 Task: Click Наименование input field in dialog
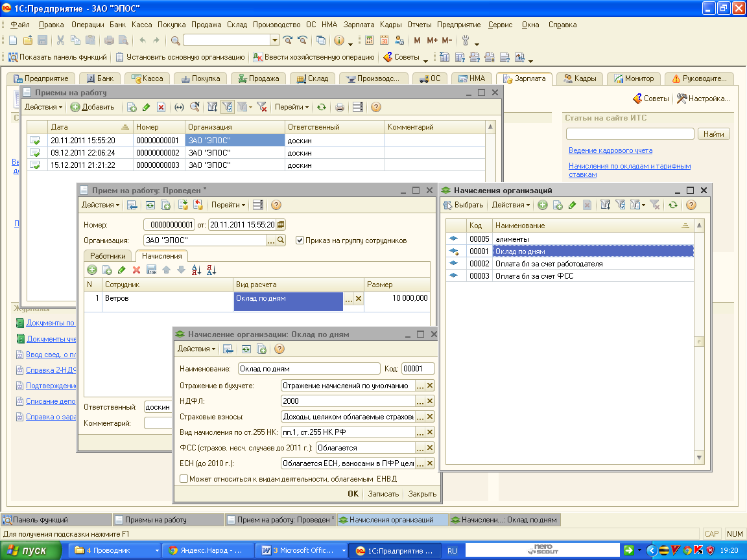pos(309,369)
